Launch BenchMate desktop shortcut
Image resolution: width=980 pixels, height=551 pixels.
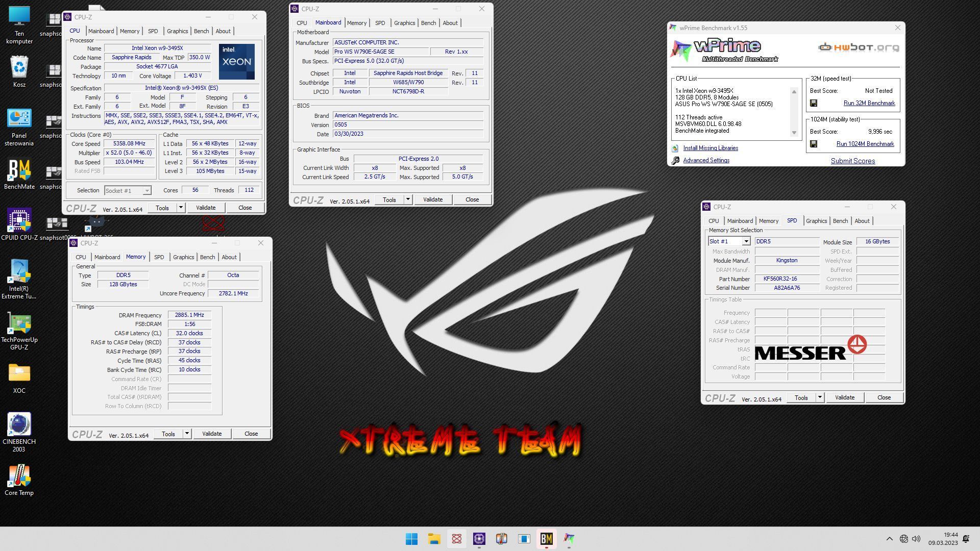coord(19,174)
